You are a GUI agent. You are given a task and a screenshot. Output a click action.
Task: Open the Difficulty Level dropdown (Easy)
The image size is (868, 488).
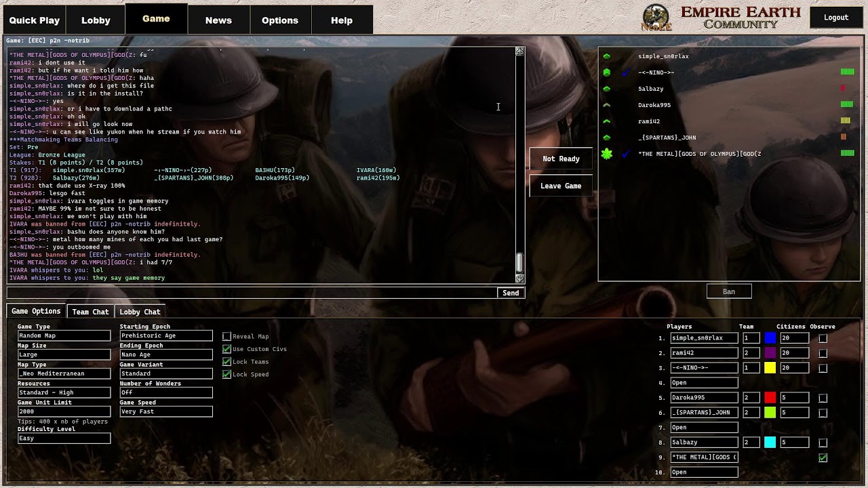click(x=64, y=438)
